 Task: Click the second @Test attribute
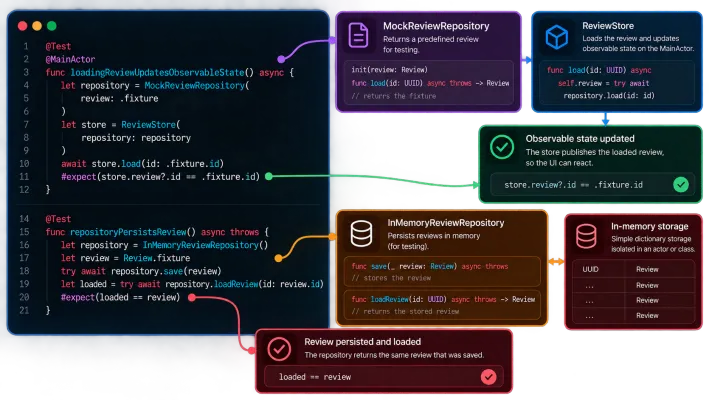click(58, 219)
